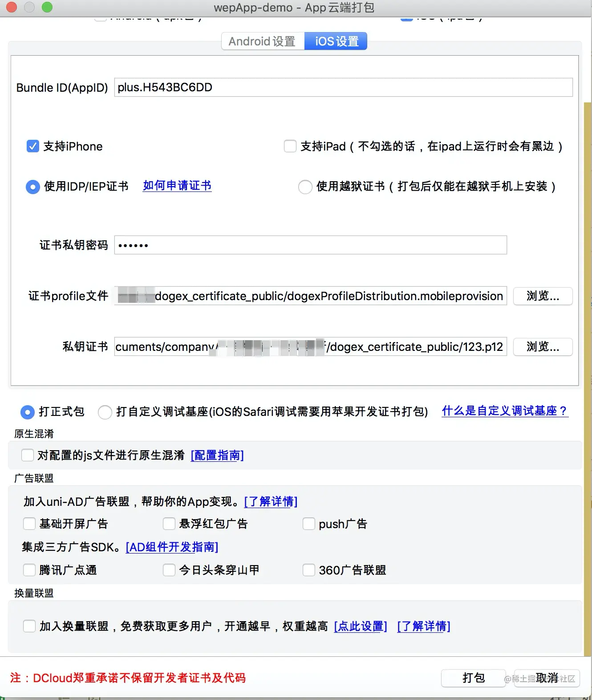Switch to the Android 设置 tab
Viewport: 592px width, 700px height.
(263, 41)
